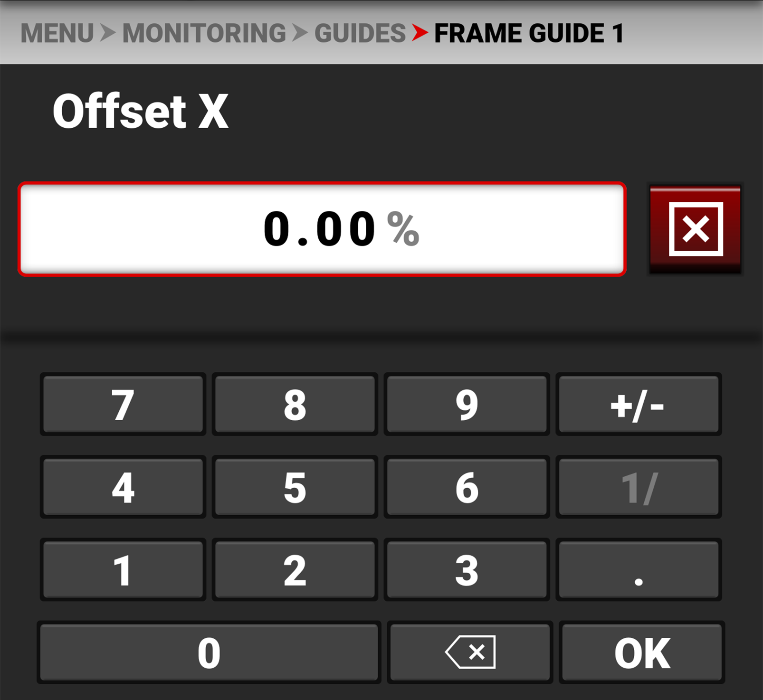Insert a decimal point with the dot key
Viewport: 763px width, 700px height.
point(638,570)
